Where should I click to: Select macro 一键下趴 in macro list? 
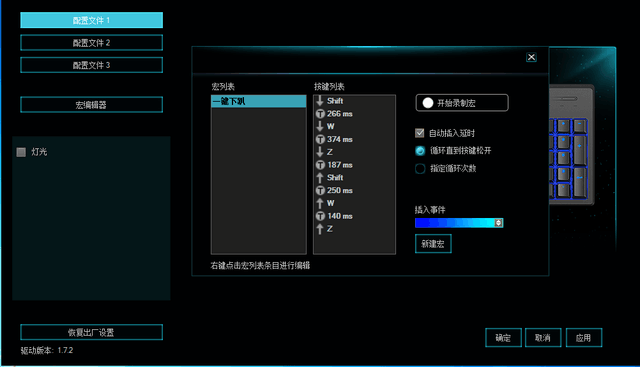tap(259, 101)
